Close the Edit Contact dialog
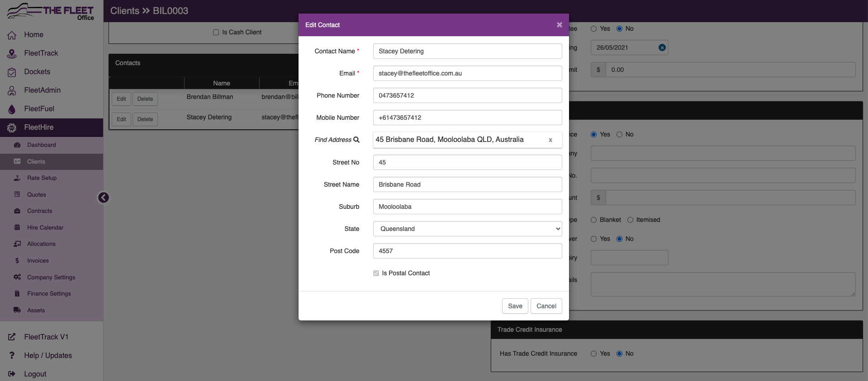The image size is (868, 381). tap(560, 25)
